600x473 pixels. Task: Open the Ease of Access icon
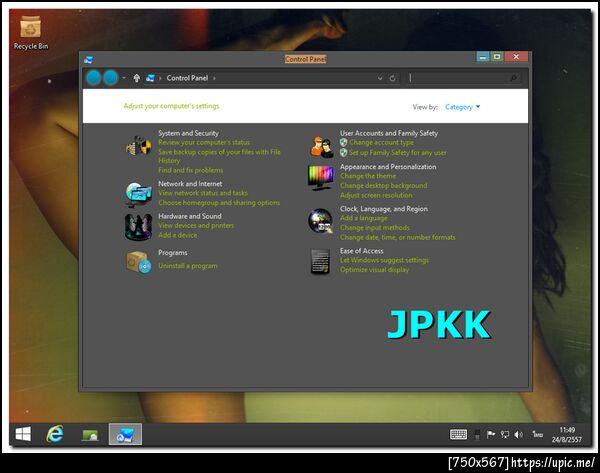pyautogui.click(x=321, y=262)
